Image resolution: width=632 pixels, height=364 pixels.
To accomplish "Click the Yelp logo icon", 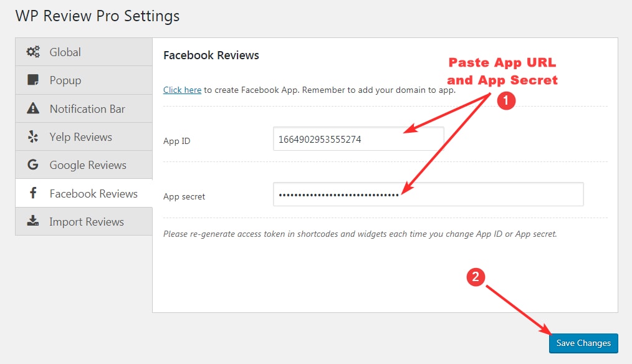I will pos(33,137).
